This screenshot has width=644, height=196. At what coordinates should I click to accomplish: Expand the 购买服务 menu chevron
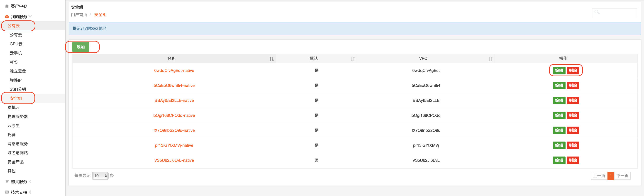coord(30,181)
